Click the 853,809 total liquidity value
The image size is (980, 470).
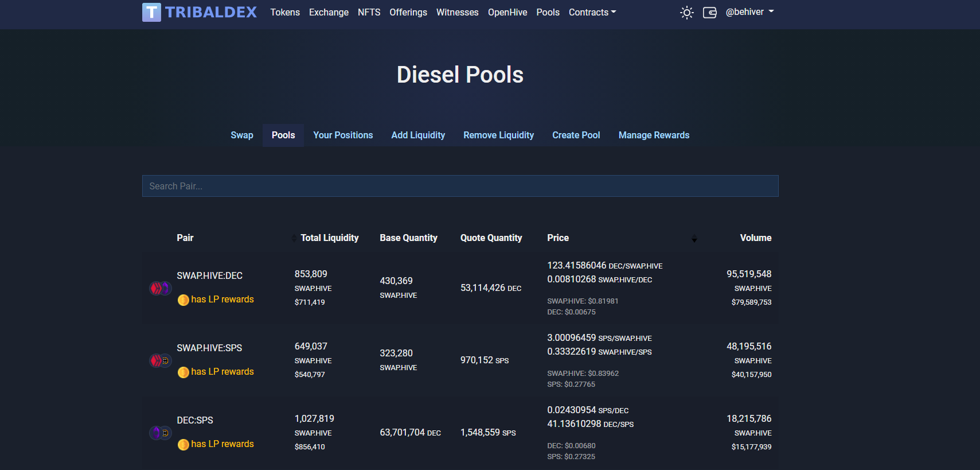(311, 274)
